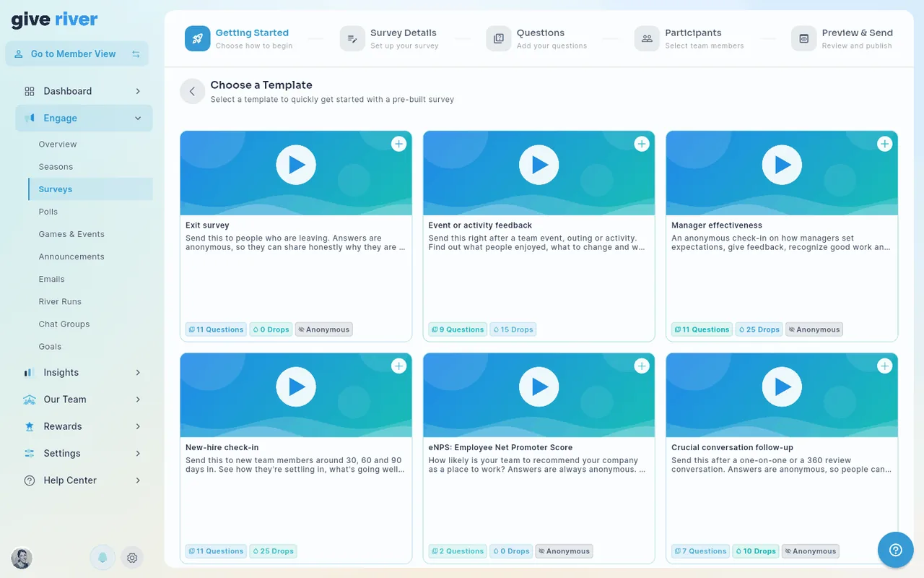Expand the sidebar Settings menu chevron

pos(138,454)
